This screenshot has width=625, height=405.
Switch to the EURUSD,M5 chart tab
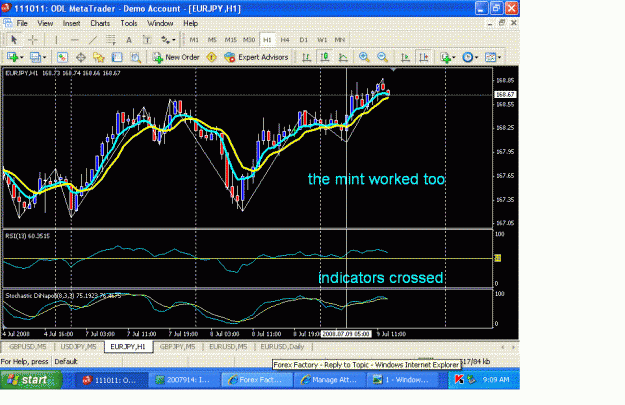click(228, 347)
